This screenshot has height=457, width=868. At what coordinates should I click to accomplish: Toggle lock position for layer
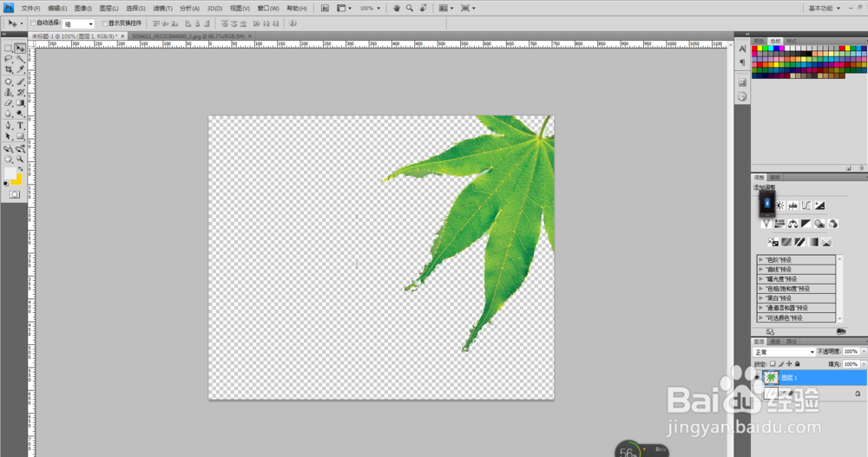click(789, 364)
